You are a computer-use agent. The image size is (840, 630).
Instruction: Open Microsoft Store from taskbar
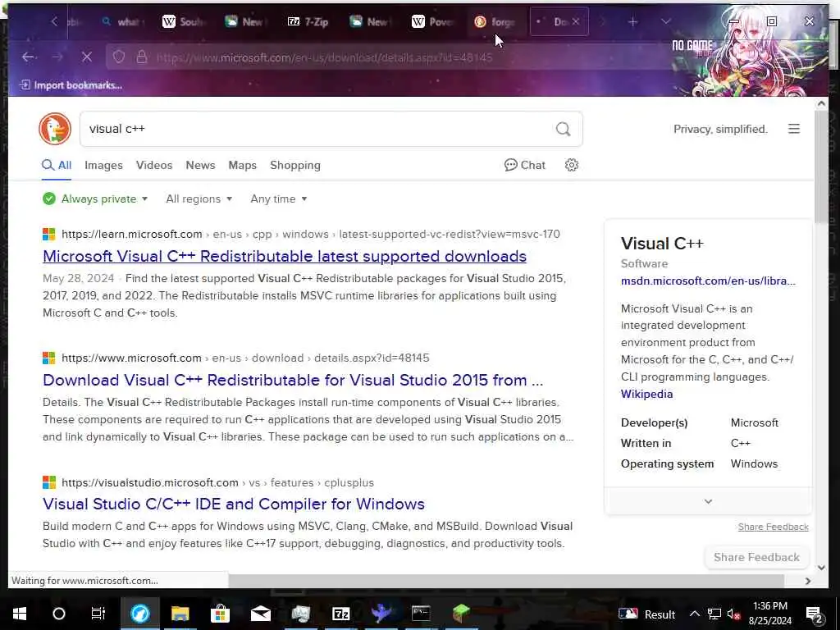[x=220, y=614]
